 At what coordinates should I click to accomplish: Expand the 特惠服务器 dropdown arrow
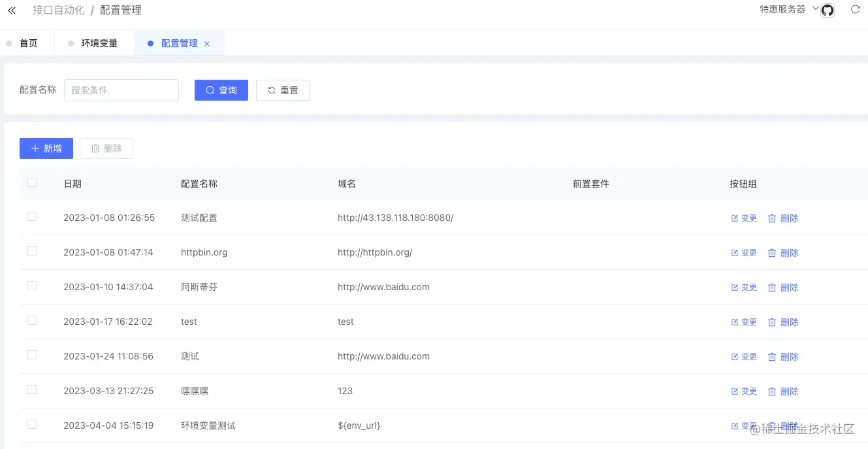(815, 9)
